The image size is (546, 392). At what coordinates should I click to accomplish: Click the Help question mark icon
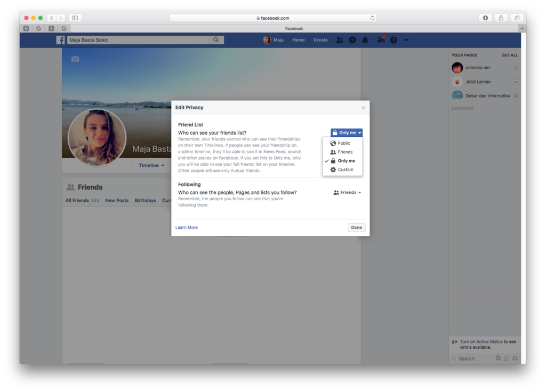pos(394,40)
